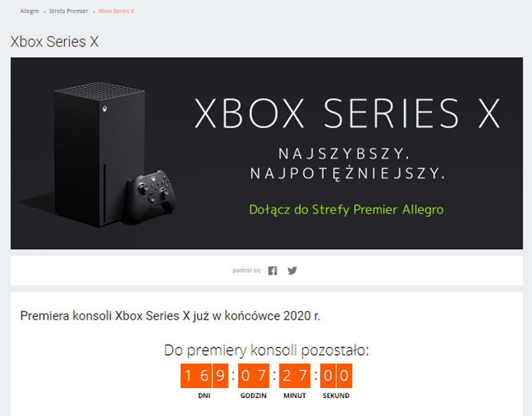Open the Allegro breadcrumb link
This screenshot has height=416, width=532.
pos(29,11)
